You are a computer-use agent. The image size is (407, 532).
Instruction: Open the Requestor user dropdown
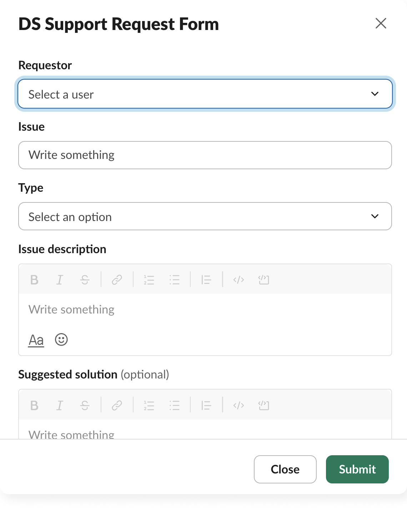point(205,94)
